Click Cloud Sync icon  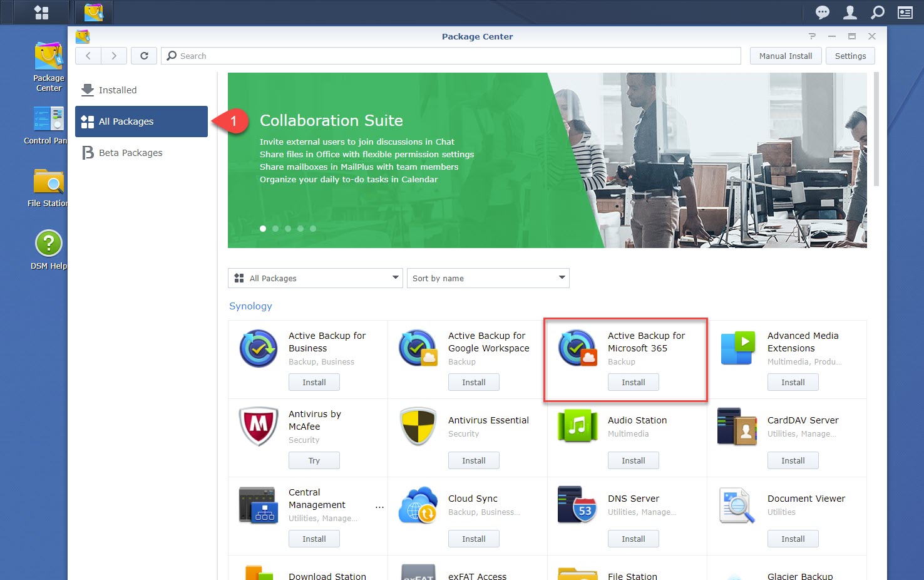click(418, 505)
